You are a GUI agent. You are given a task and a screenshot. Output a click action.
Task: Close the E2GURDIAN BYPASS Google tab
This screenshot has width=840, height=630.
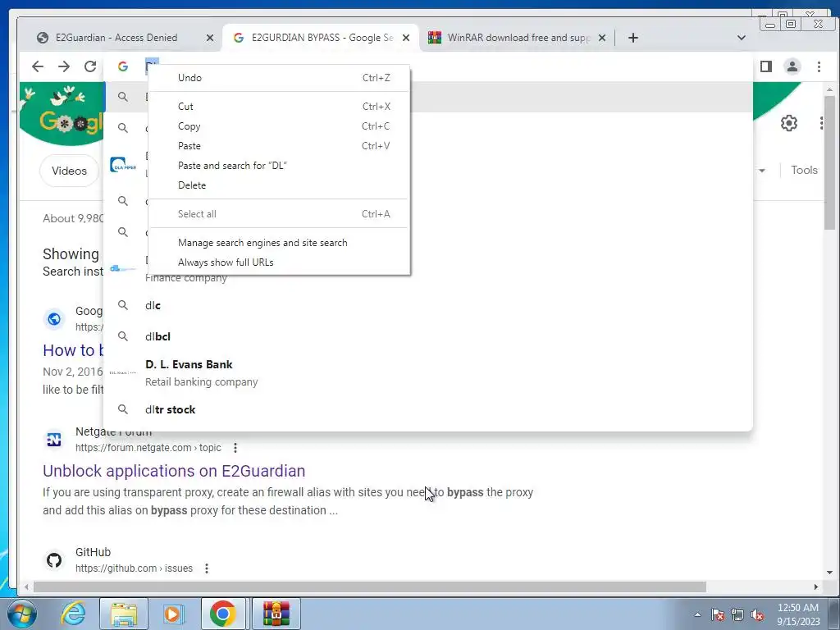coord(406,38)
